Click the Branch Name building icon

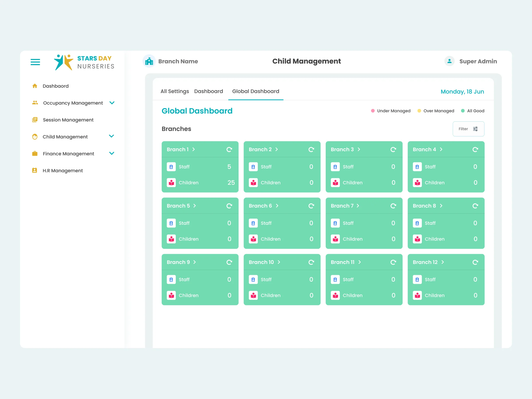click(x=149, y=61)
